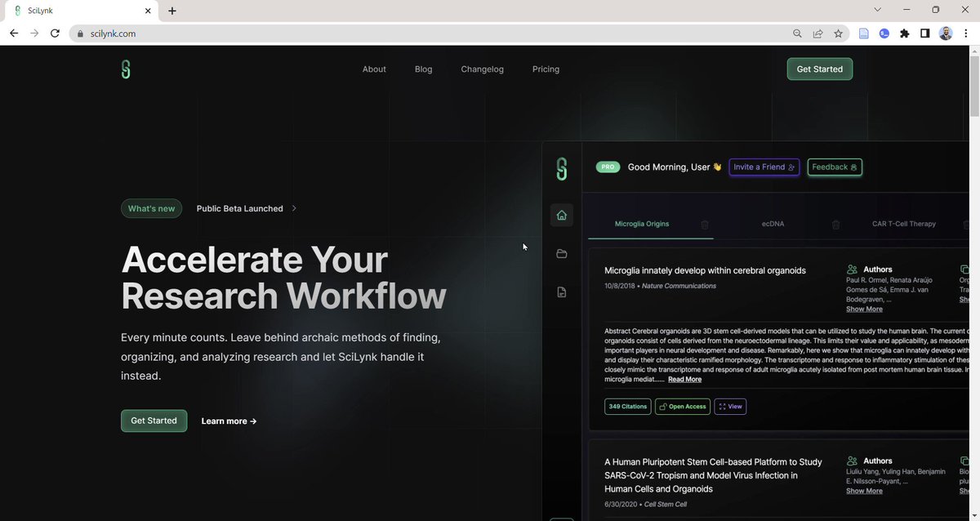This screenshot has width=980, height=521.
Task: Click the What's new badge
Action: [x=151, y=208]
